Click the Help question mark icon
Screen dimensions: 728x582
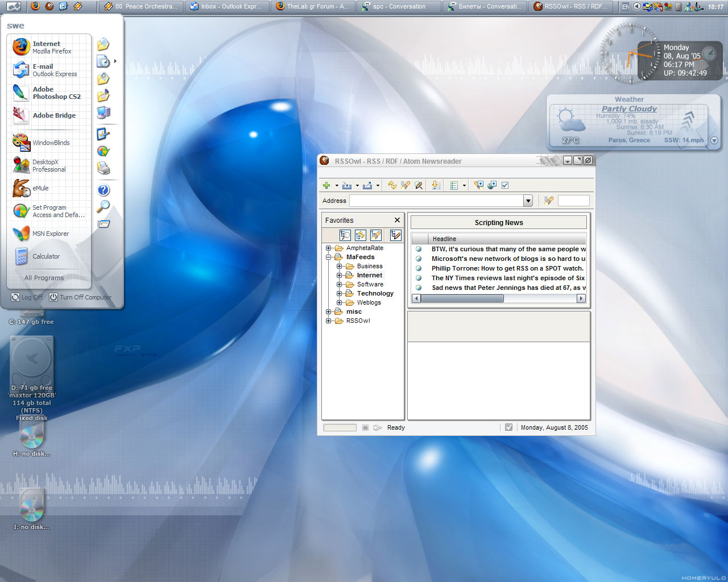click(x=104, y=190)
